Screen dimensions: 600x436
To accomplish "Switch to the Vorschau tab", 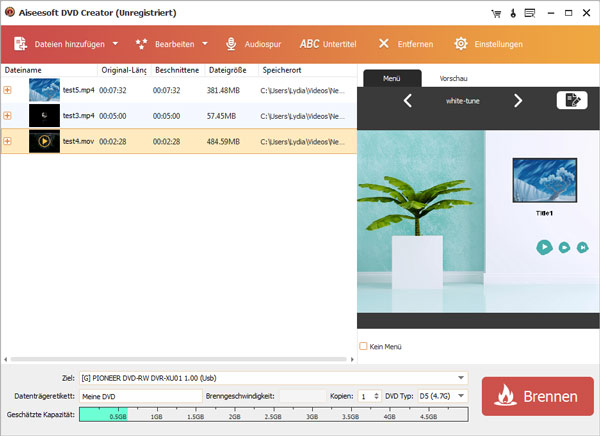I will 453,78.
